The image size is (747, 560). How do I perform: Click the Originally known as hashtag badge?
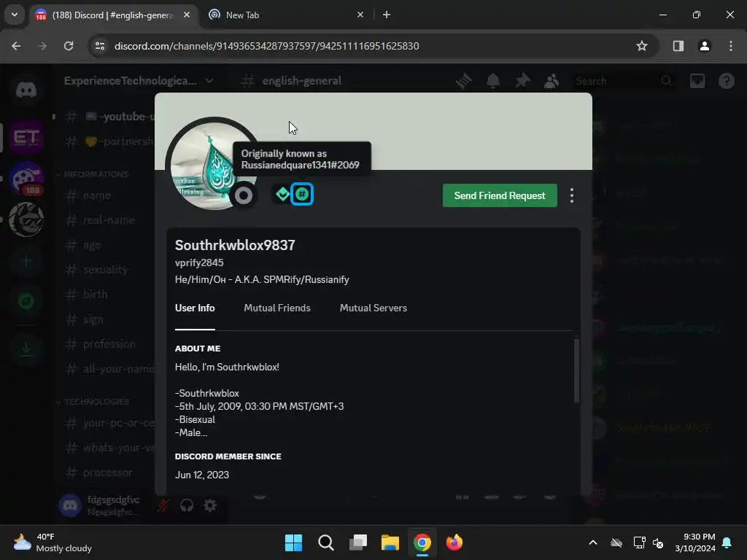[302, 194]
